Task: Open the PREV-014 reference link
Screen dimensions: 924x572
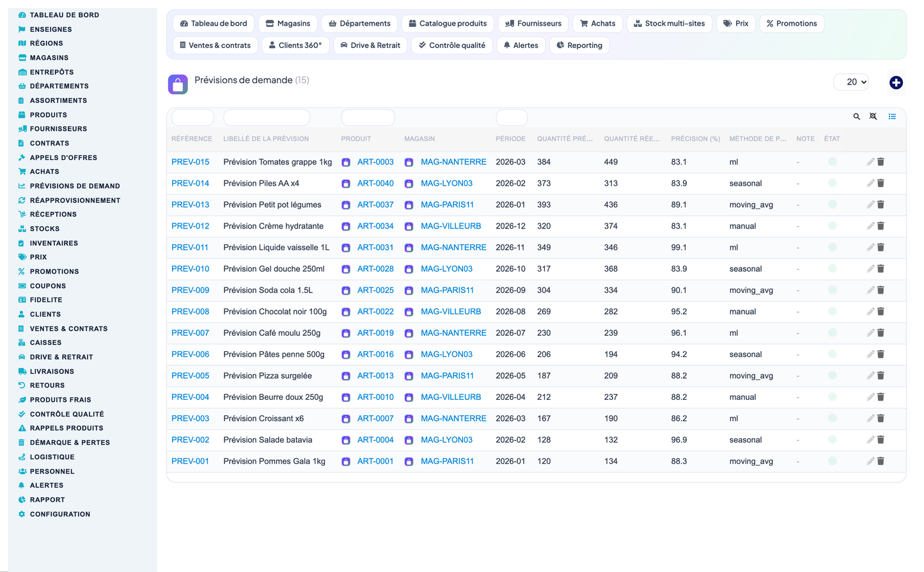Action: point(190,183)
